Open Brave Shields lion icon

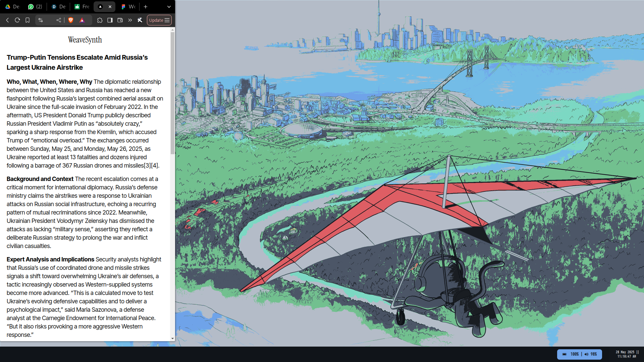pyautogui.click(x=71, y=20)
